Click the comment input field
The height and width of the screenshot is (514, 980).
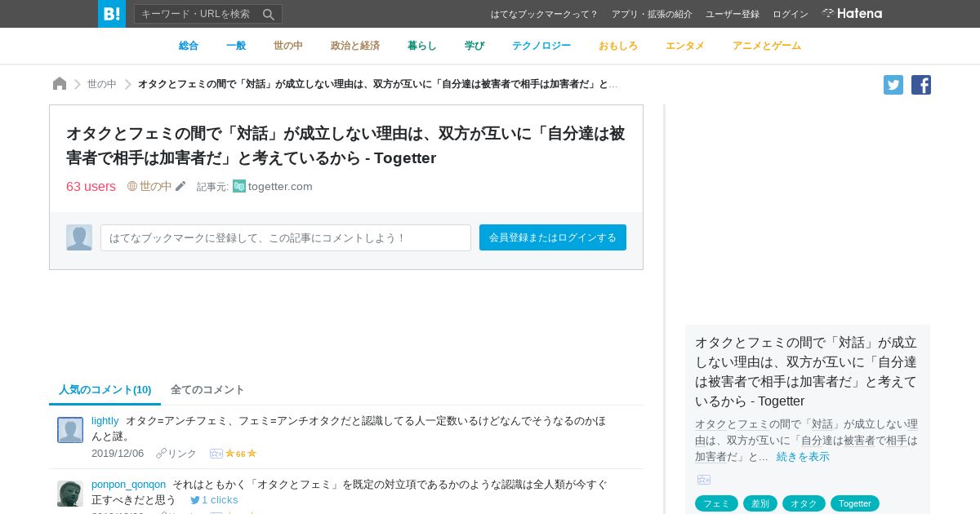point(286,237)
